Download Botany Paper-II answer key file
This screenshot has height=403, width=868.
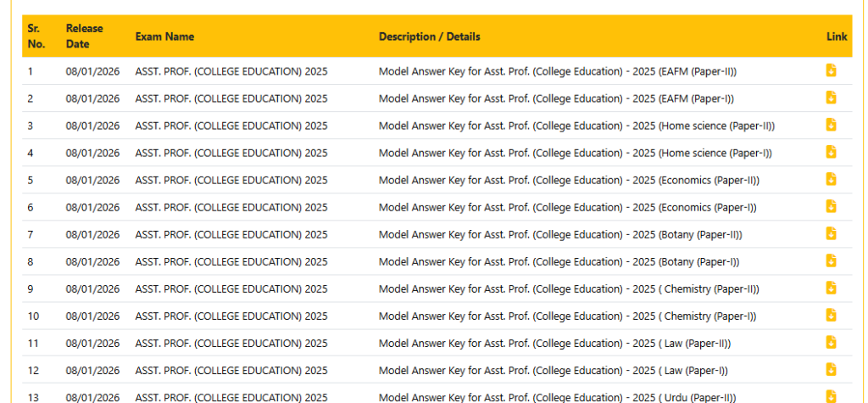click(x=831, y=233)
